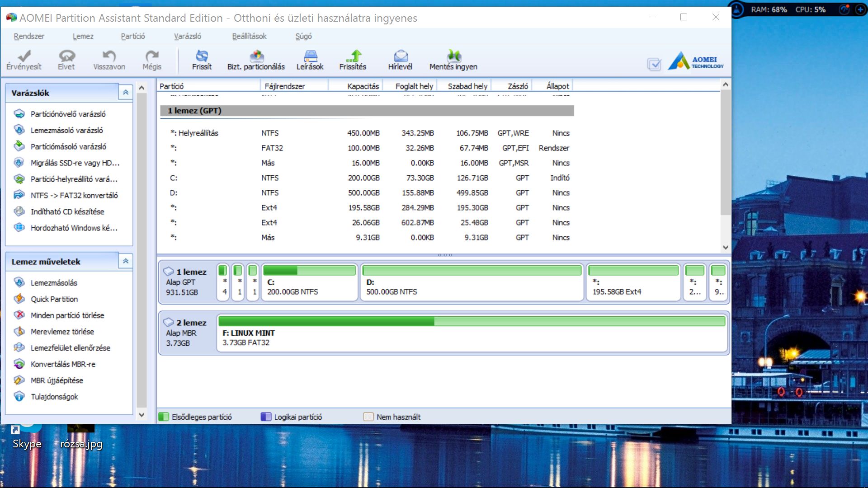Image resolution: width=868 pixels, height=488 pixels.
Task: Click the Frissítés upgrade icon
Action: pyautogui.click(x=353, y=60)
